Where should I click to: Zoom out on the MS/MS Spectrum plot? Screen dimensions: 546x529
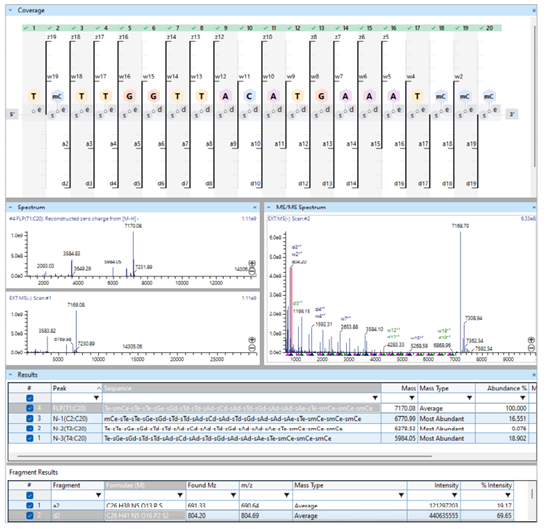tap(531, 348)
